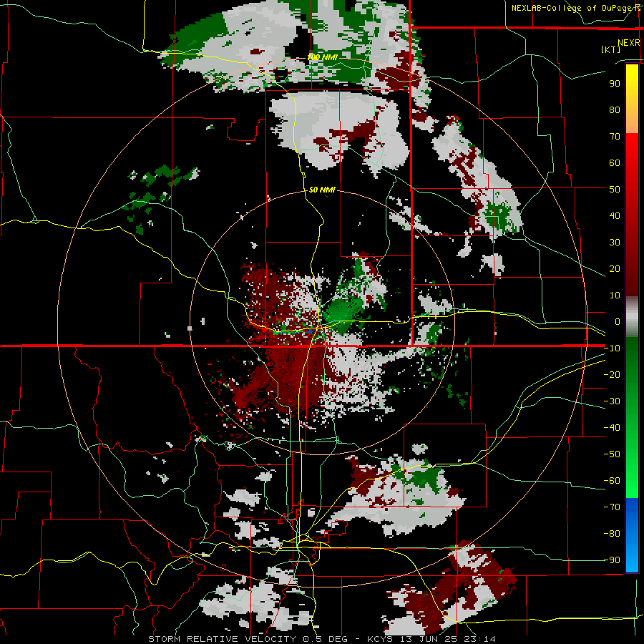Click the 70 value on the velocity scale

615,137
